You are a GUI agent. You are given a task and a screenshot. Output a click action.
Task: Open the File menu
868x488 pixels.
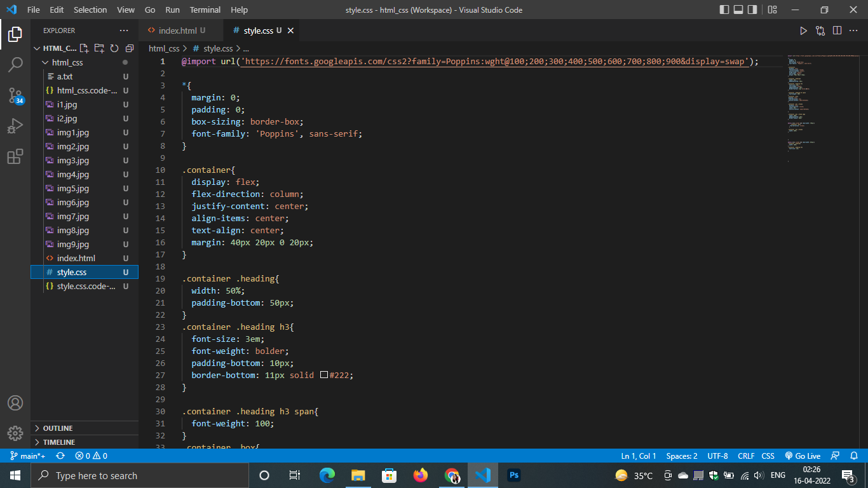click(33, 10)
